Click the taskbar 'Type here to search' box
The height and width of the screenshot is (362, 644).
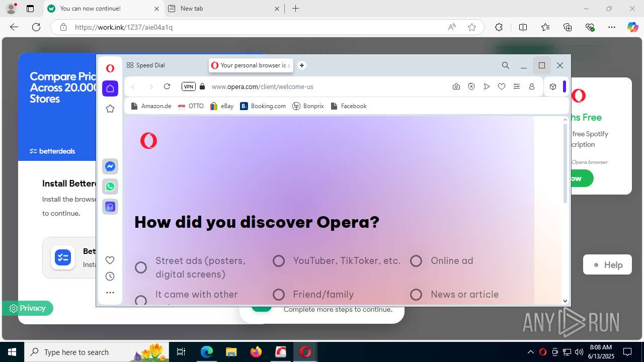click(x=98, y=352)
